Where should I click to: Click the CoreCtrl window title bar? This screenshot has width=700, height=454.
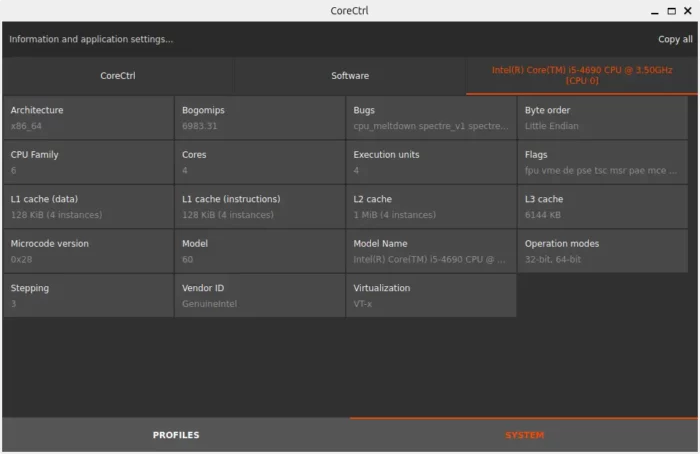pos(350,11)
